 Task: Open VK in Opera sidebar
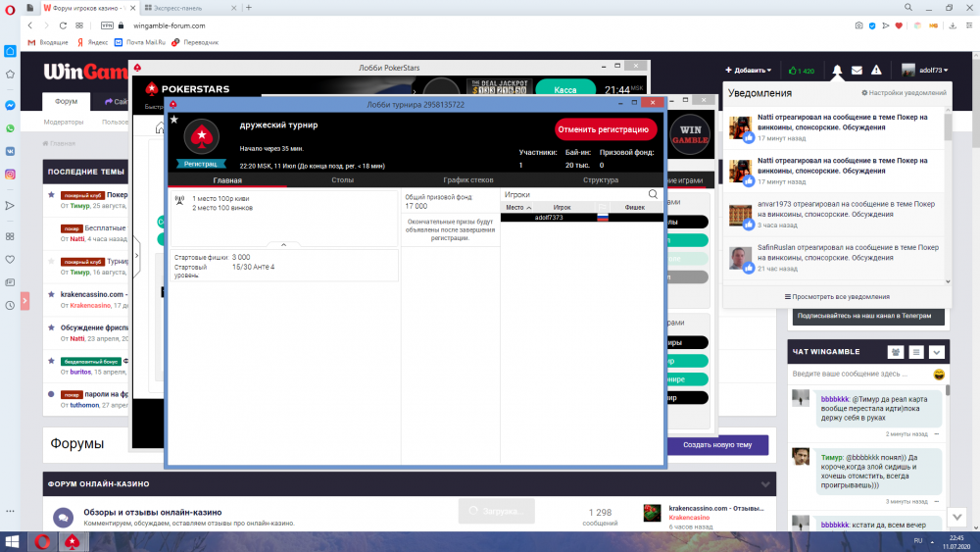[x=10, y=151]
